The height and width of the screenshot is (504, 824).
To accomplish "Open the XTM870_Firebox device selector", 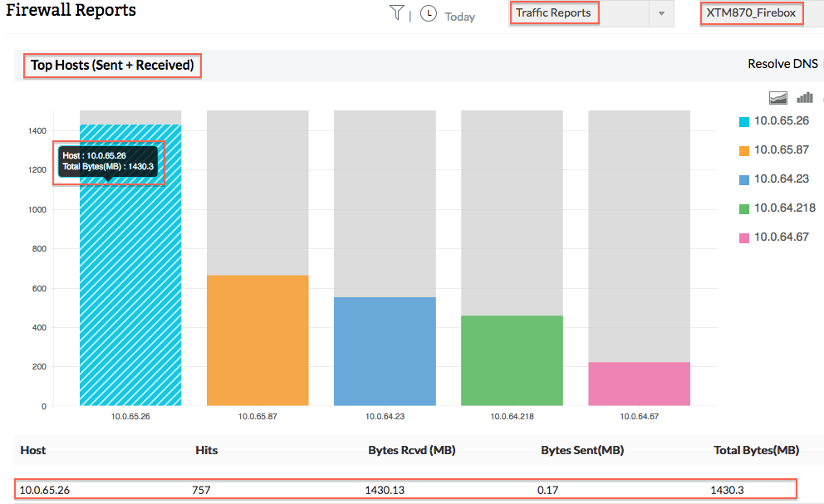I will [x=752, y=13].
